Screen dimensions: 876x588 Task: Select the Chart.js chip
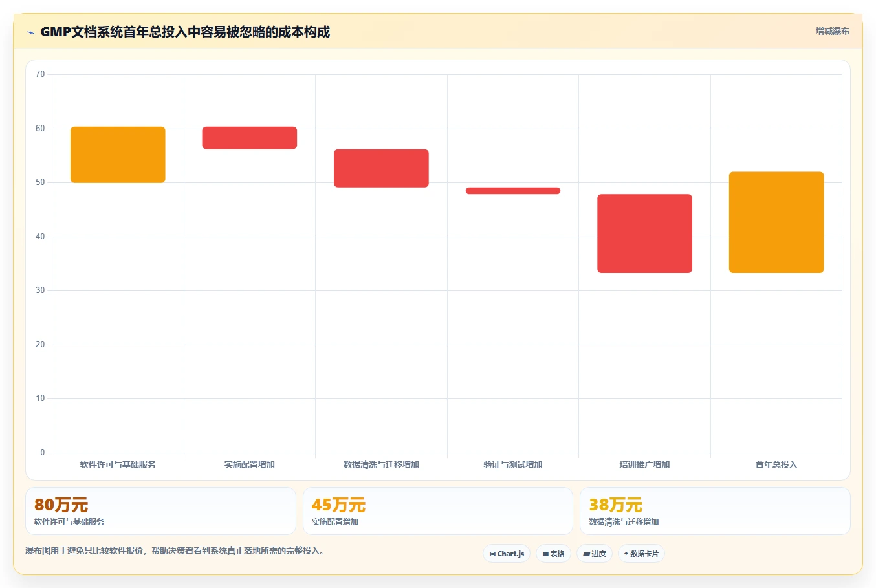[x=507, y=554]
